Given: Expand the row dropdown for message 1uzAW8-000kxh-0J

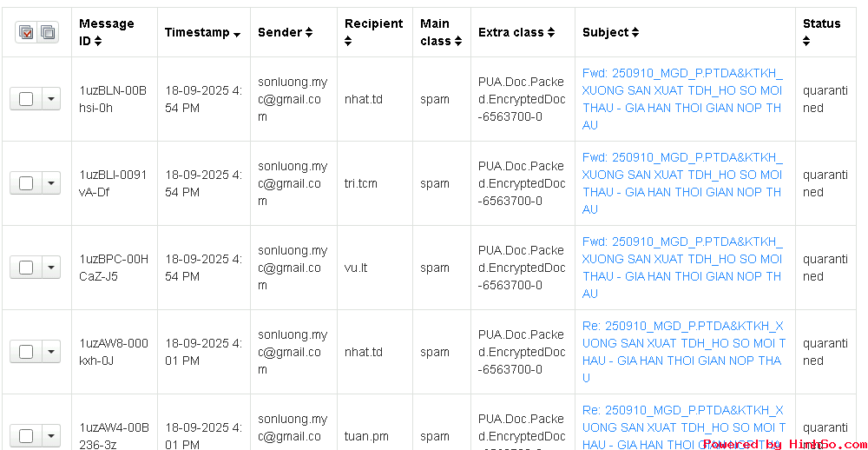Looking at the screenshot, I should click(51, 352).
